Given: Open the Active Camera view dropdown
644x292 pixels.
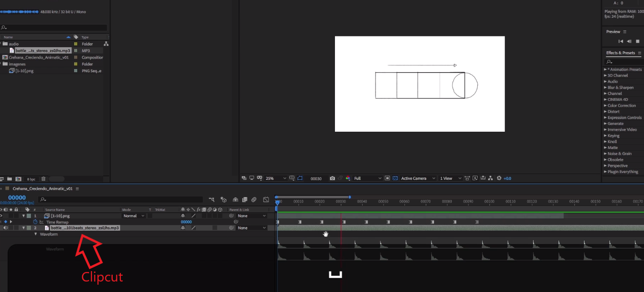Looking at the screenshot, I should click(x=417, y=178).
